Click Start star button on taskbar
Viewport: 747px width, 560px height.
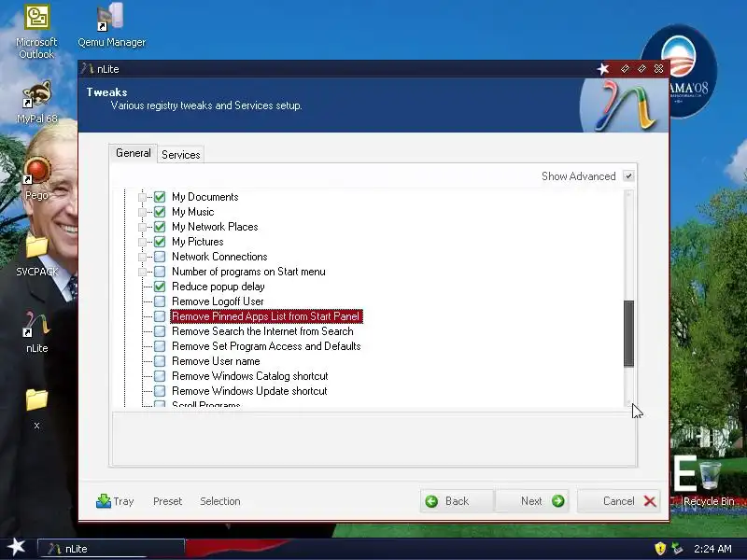point(16,547)
